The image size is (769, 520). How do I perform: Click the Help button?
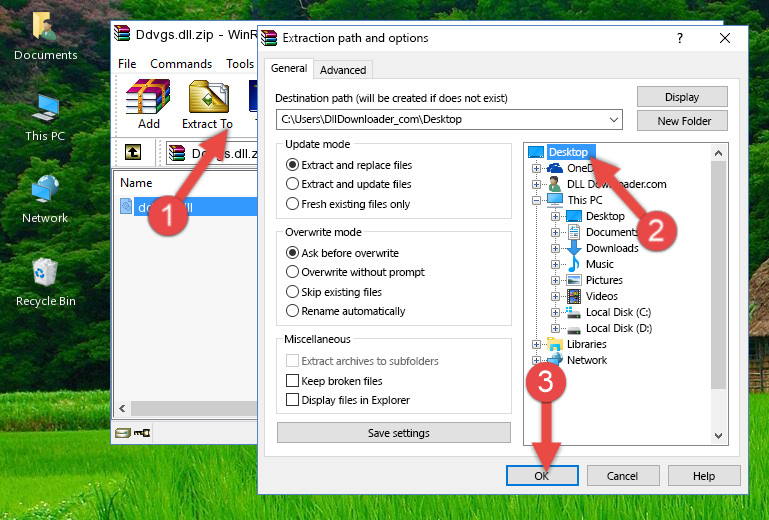tap(704, 476)
